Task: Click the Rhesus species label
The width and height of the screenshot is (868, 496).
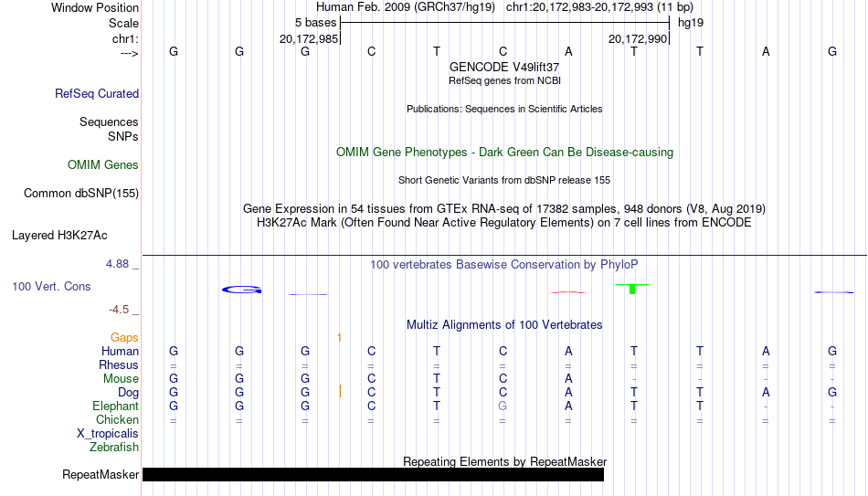Action: click(119, 365)
